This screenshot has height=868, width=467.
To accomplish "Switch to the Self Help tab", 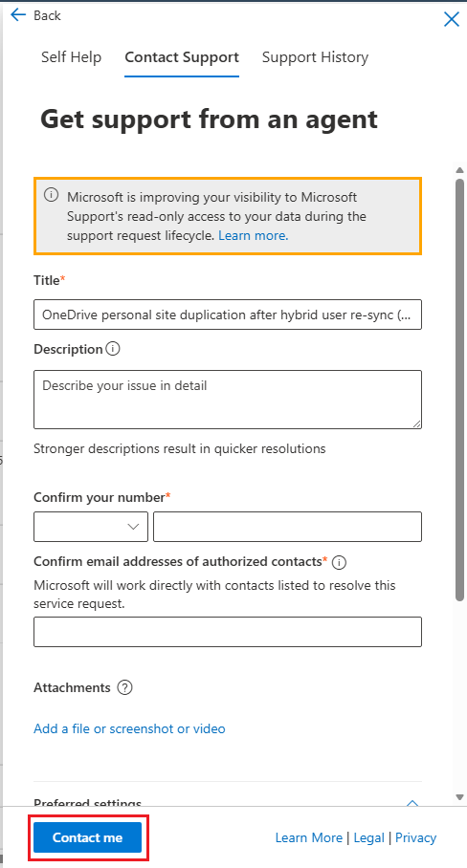I will click(x=71, y=57).
